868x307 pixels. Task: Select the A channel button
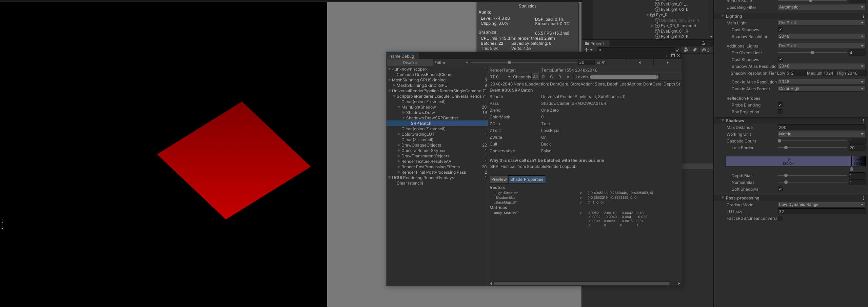pos(568,77)
